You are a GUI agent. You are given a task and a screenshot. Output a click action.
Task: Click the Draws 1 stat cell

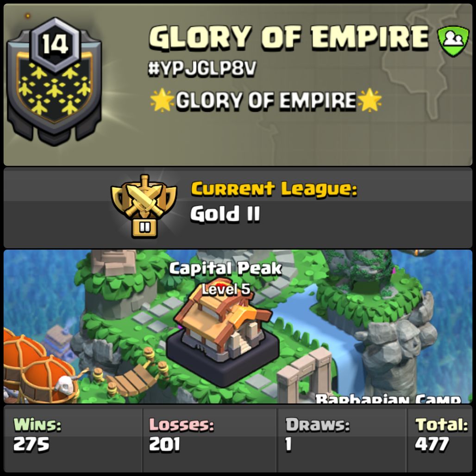[342, 439]
